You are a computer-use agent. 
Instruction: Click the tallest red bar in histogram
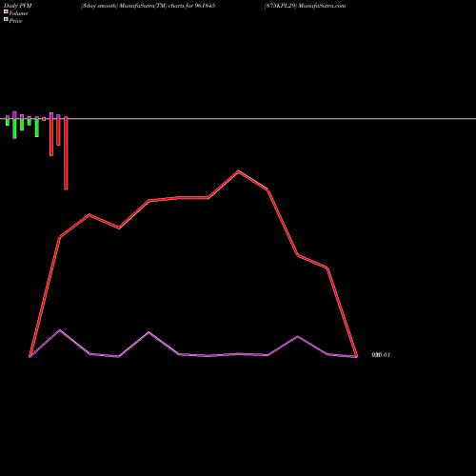point(66,153)
